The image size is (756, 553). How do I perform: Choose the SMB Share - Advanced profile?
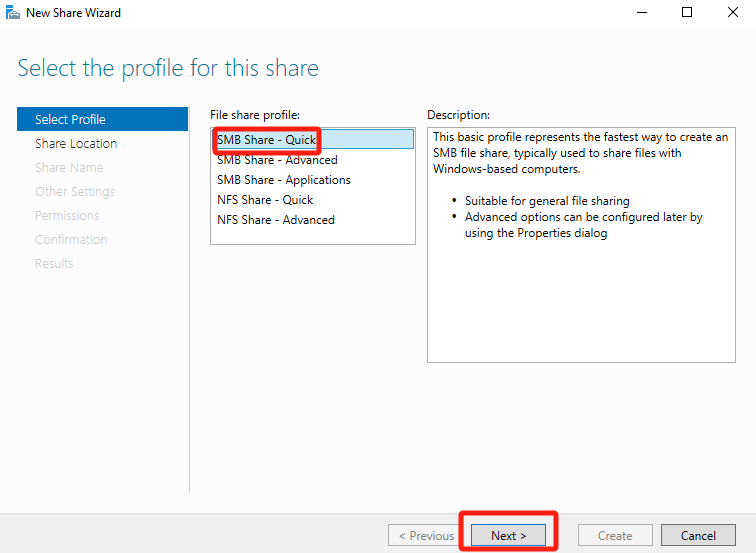pos(277,160)
